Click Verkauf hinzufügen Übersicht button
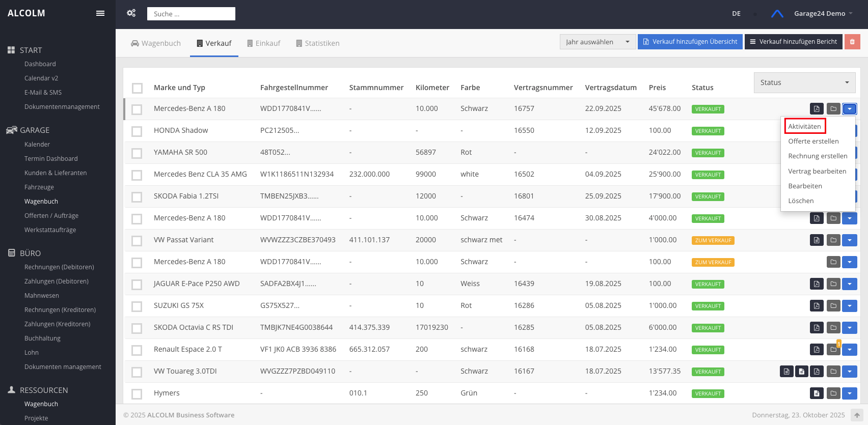Screen dimensions: 868x425 pyautogui.click(x=690, y=42)
